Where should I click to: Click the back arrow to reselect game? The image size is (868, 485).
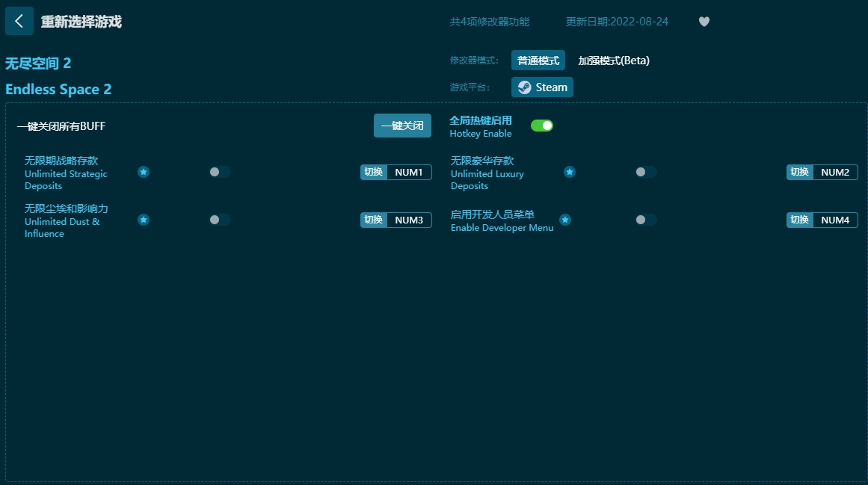tap(19, 21)
